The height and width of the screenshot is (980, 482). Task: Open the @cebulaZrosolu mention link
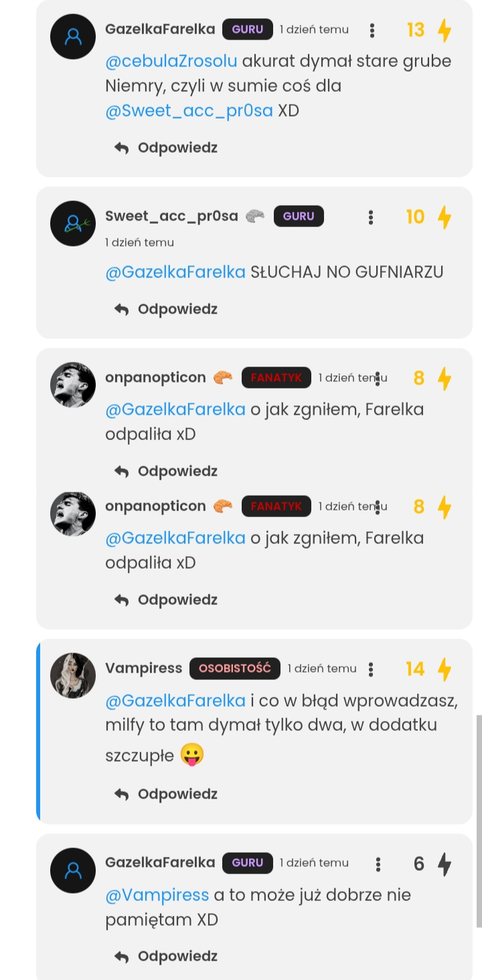point(171,61)
